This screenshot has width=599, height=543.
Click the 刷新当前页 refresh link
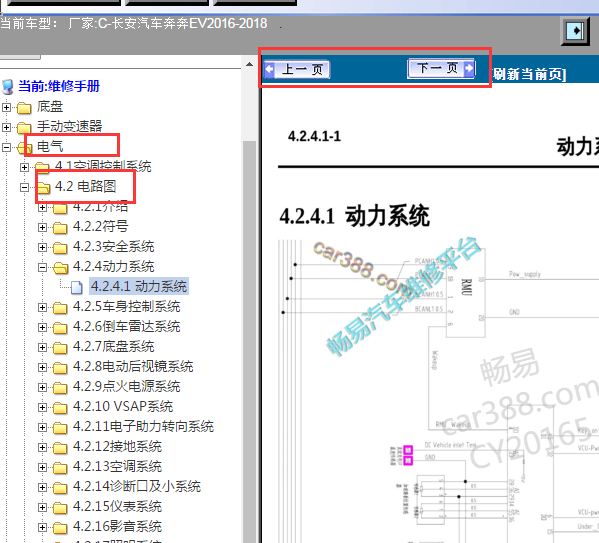pyautogui.click(x=529, y=74)
